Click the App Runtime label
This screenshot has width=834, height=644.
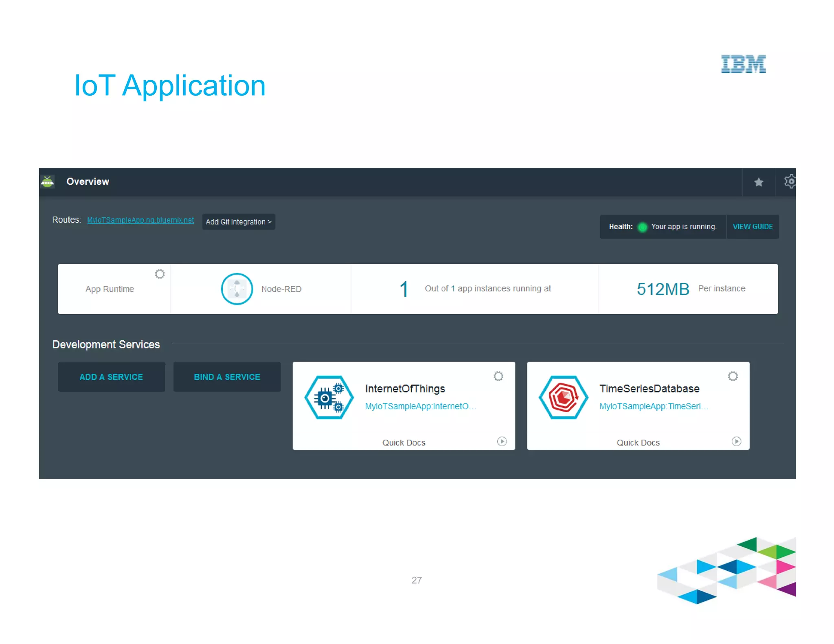(x=110, y=289)
